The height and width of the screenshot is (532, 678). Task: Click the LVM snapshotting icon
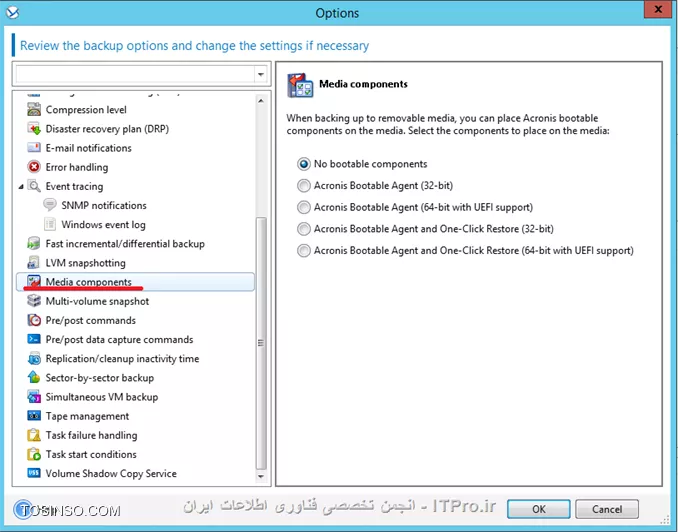click(34, 263)
